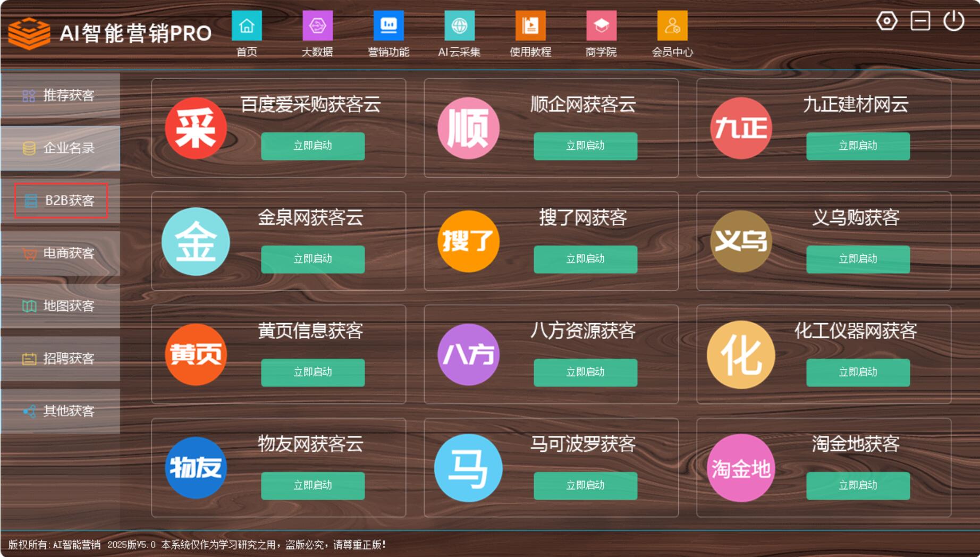This screenshot has height=557, width=980.
Task: Open the 使用教程 tutorial icon
Action: pos(530,26)
